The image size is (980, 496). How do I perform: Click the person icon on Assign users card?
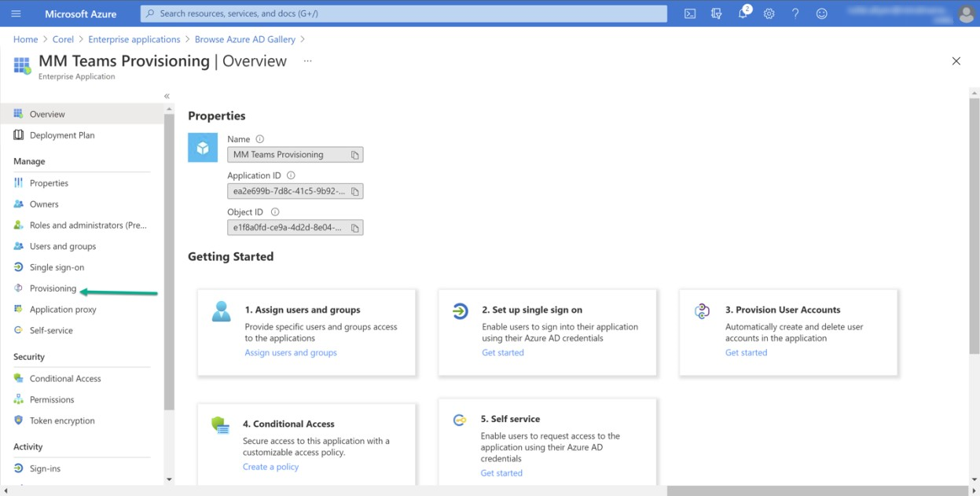tap(222, 311)
